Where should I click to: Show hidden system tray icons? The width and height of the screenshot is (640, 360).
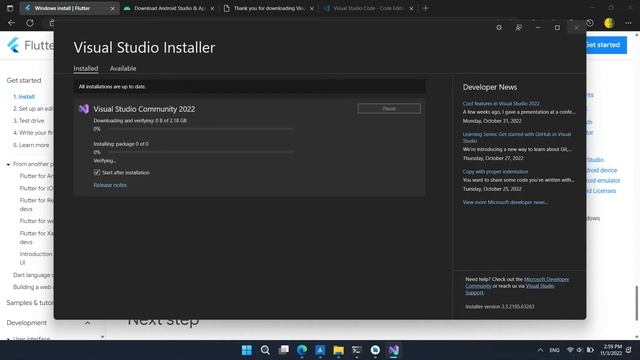coord(540,350)
